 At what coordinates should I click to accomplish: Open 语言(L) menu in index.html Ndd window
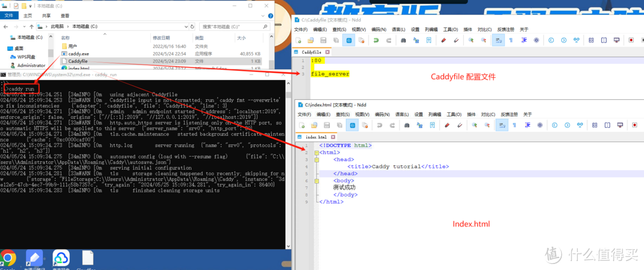pos(402,115)
